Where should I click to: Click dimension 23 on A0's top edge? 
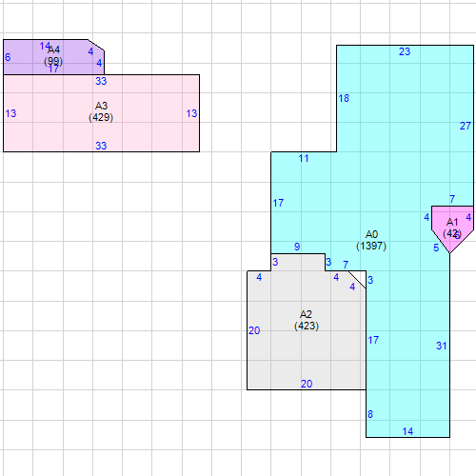click(405, 51)
